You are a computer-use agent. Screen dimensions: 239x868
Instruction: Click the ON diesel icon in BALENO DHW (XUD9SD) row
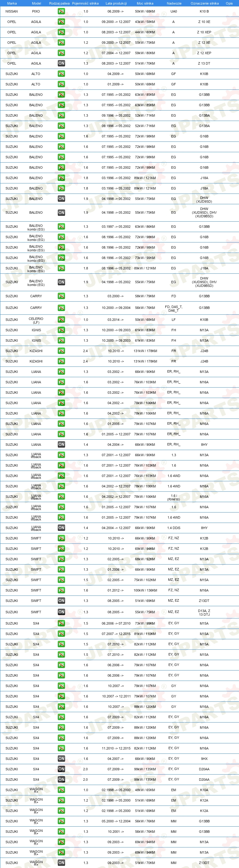(x=61, y=199)
